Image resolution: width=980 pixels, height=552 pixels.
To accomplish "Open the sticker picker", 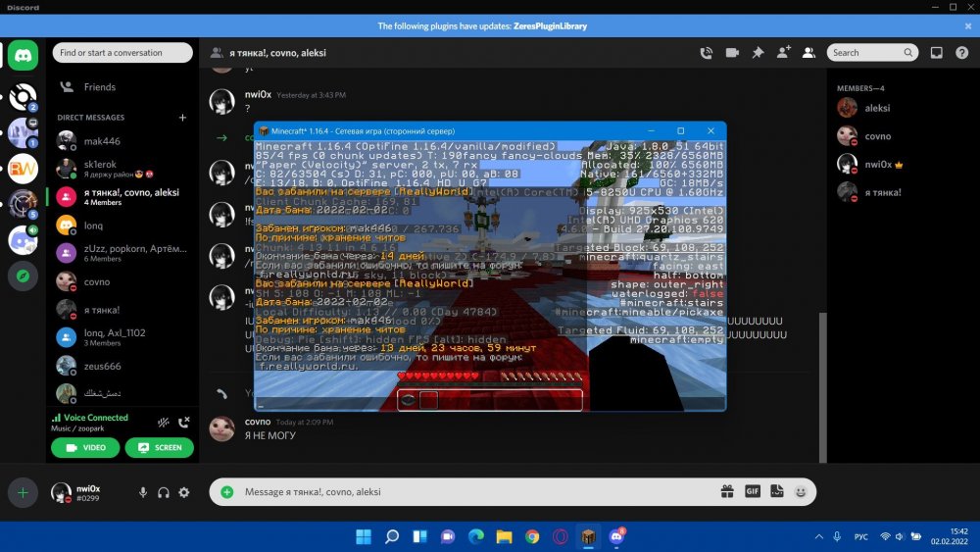I will [x=777, y=492].
